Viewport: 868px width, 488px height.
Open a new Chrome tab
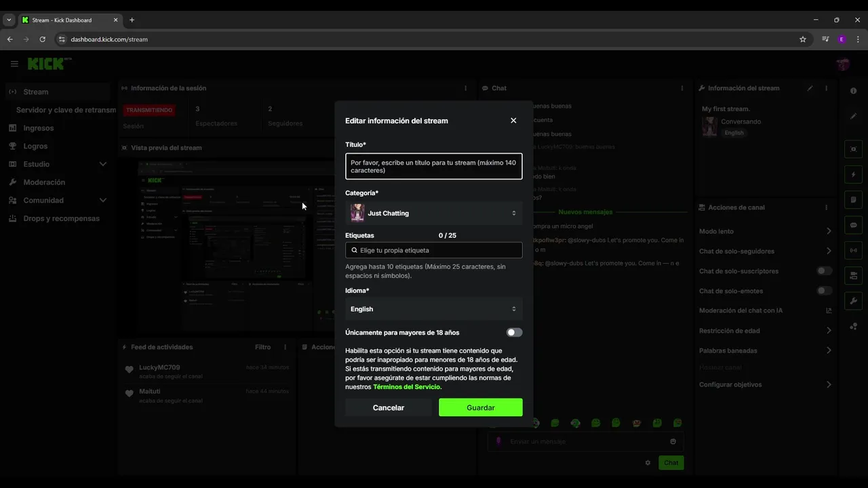tap(132, 20)
